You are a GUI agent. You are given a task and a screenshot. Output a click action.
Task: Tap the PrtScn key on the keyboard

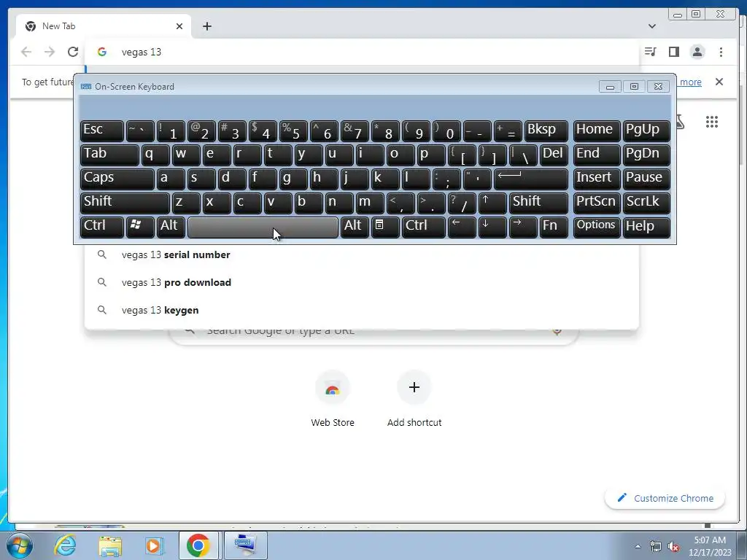[597, 203]
